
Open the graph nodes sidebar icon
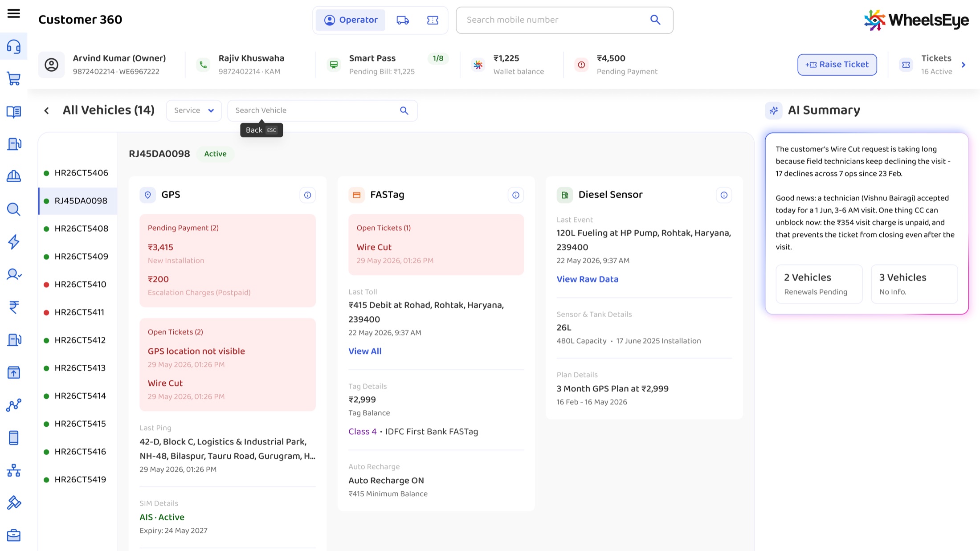(14, 405)
